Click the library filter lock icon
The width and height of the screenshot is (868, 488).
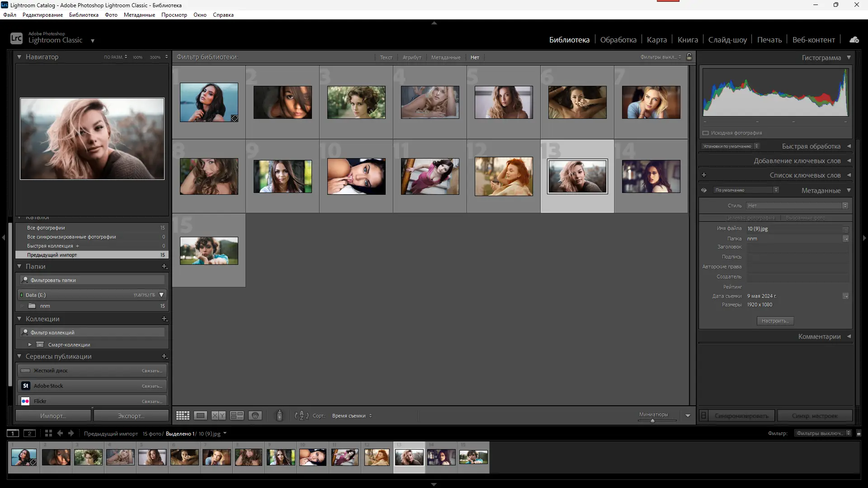point(689,57)
